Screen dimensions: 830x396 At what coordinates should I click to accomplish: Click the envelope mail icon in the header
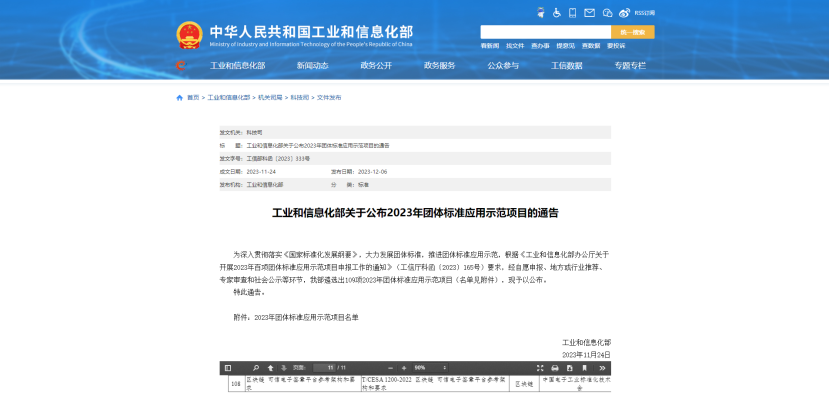589,13
